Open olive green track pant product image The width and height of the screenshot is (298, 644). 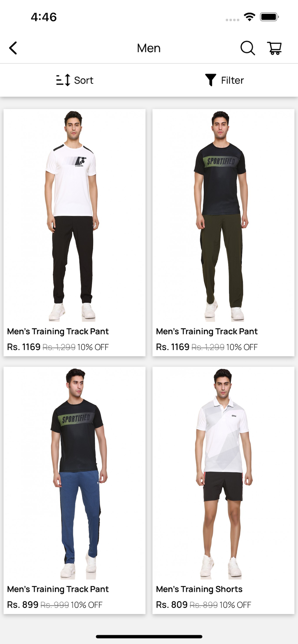pyautogui.click(x=223, y=215)
